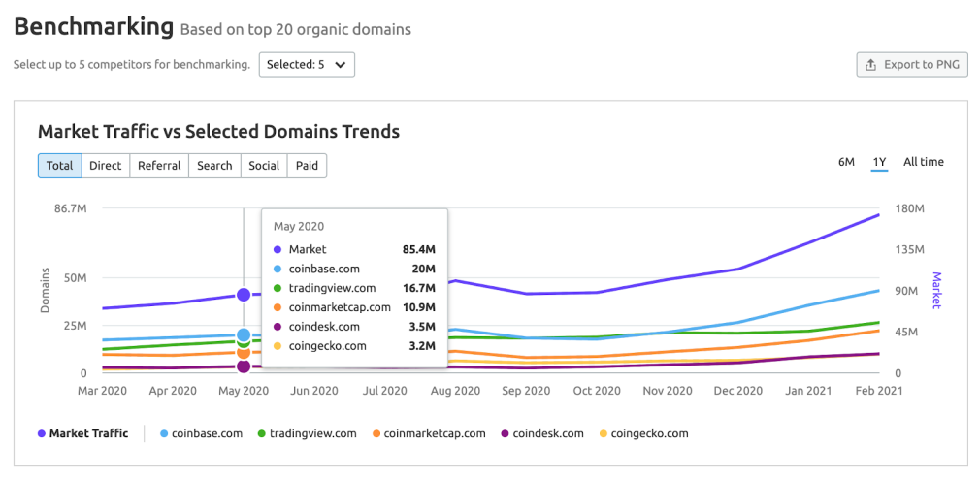
Task: Set time range to 6M
Action: tap(846, 162)
